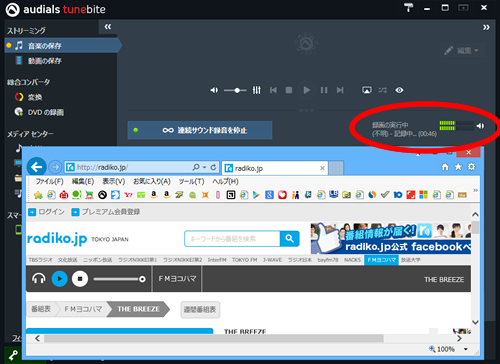Open the radiko facebook banner
This screenshot has height=364, width=500.
[x=391, y=239]
